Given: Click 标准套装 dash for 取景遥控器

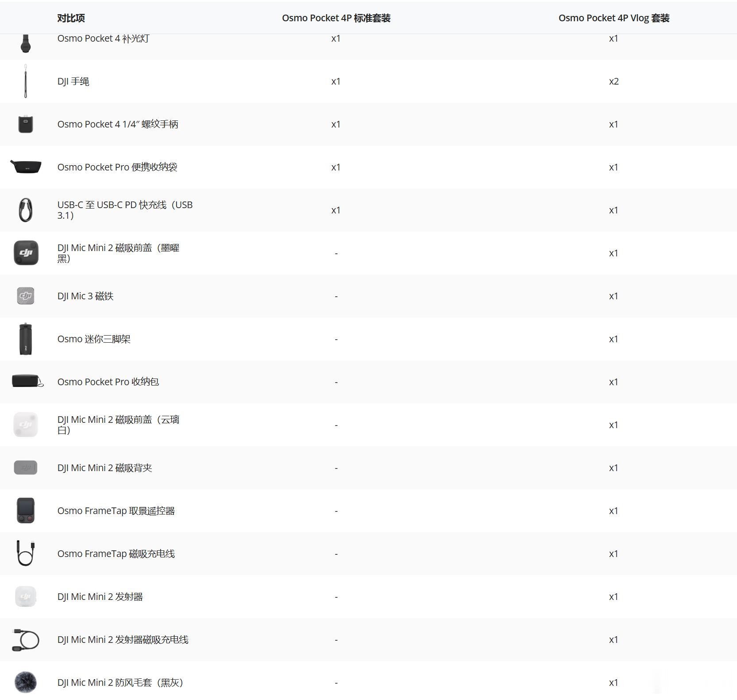Looking at the screenshot, I should tap(336, 511).
